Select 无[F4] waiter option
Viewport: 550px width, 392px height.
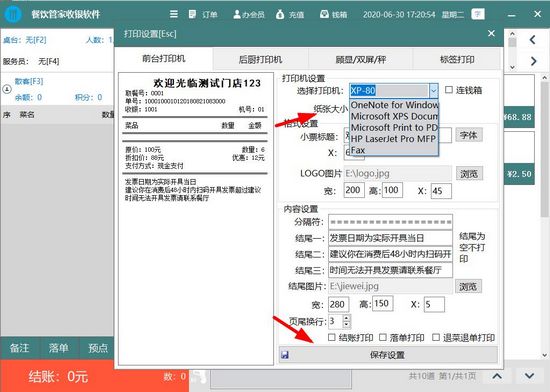[x=48, y=62]
